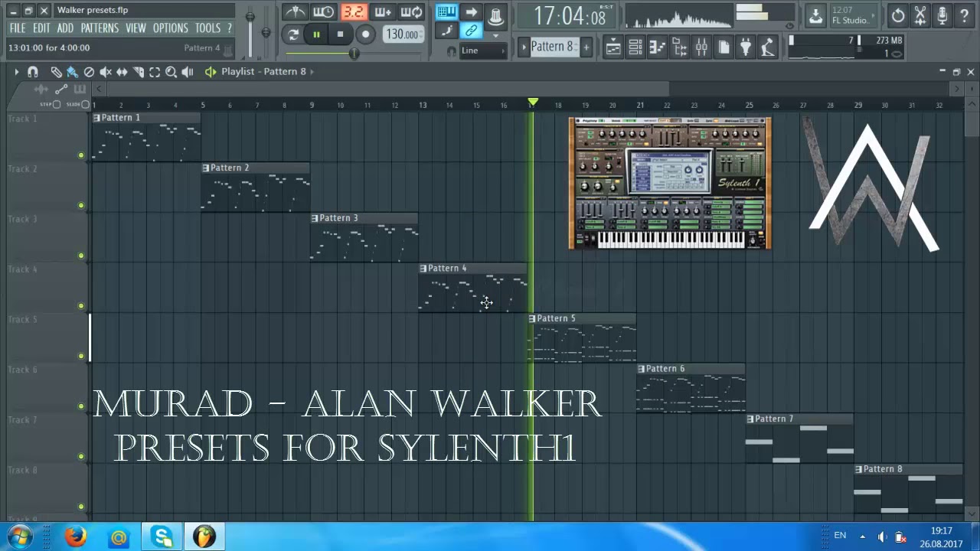The height and width of the screenshot is (551, 980).
Task: Click the arrow left of Pattern 8 selector
Action: click(x=524, y=47)
